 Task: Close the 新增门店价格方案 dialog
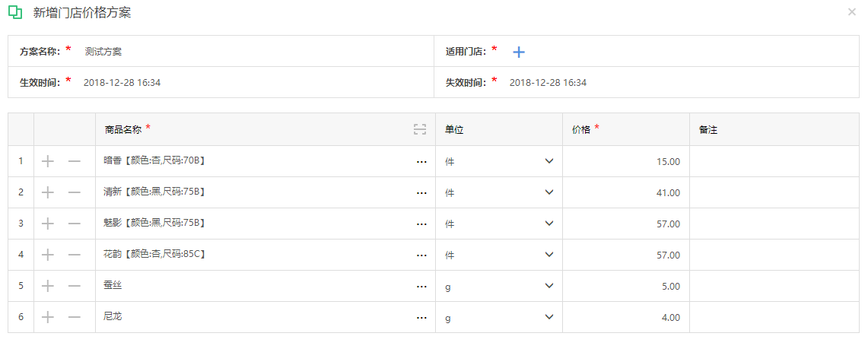pos(851,11)
